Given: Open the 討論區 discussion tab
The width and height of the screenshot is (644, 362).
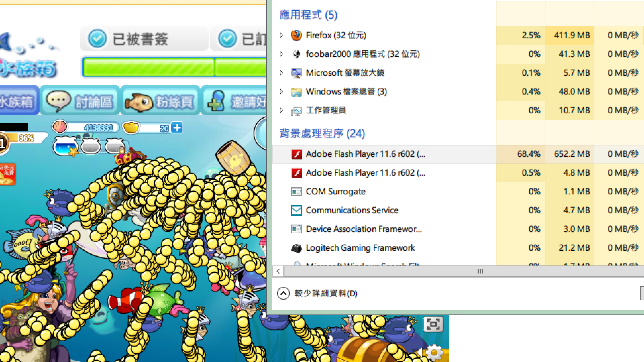Looking at the screenshot, I should [x=80, y=101].
